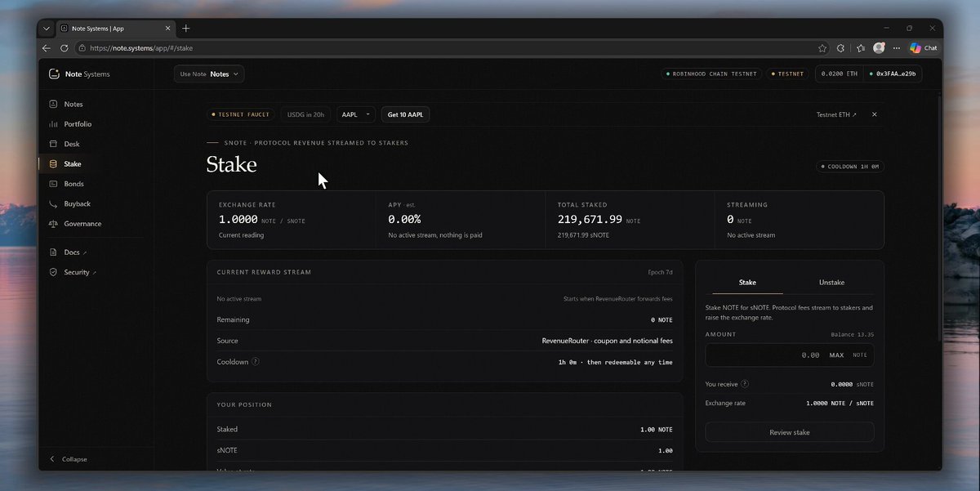Open the Testnet ETH link
The image size is (980, 491).
[x=836, y=115]
